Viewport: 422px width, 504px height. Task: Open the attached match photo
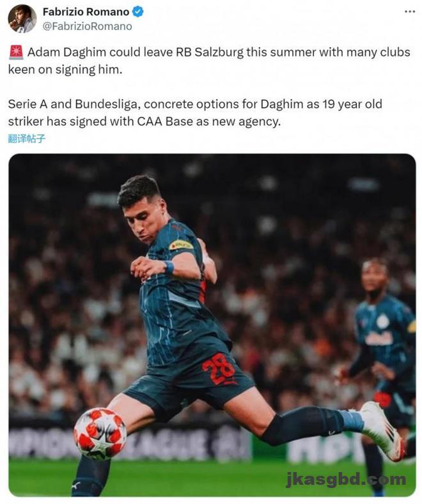tap(212, 325)
